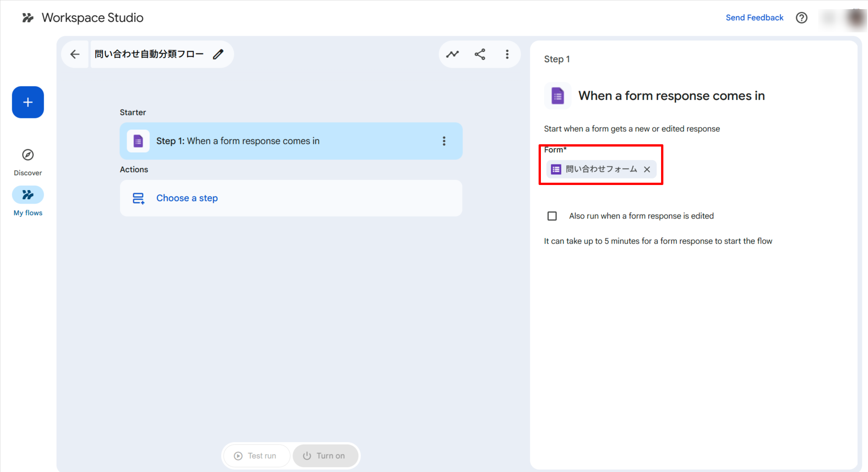Viewport: 868px width, 472px height.
Task: Click the help question mark icon
Action: coord(801,18)
